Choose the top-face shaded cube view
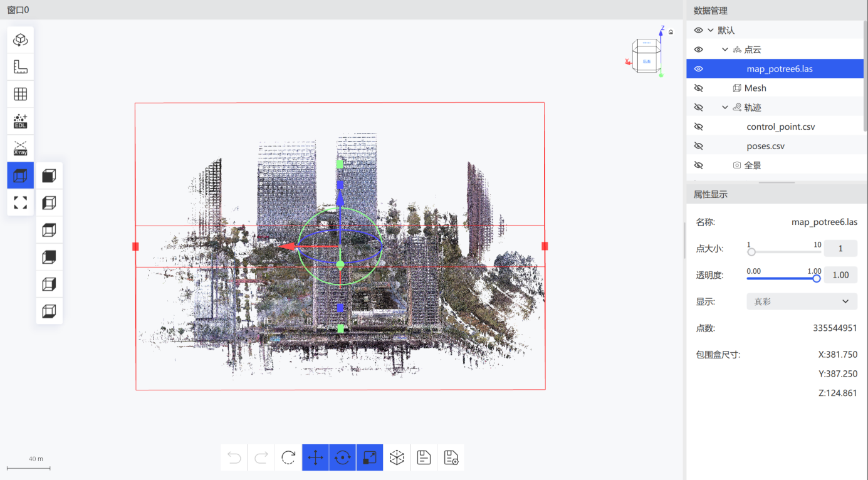 (x=49, y=230)
